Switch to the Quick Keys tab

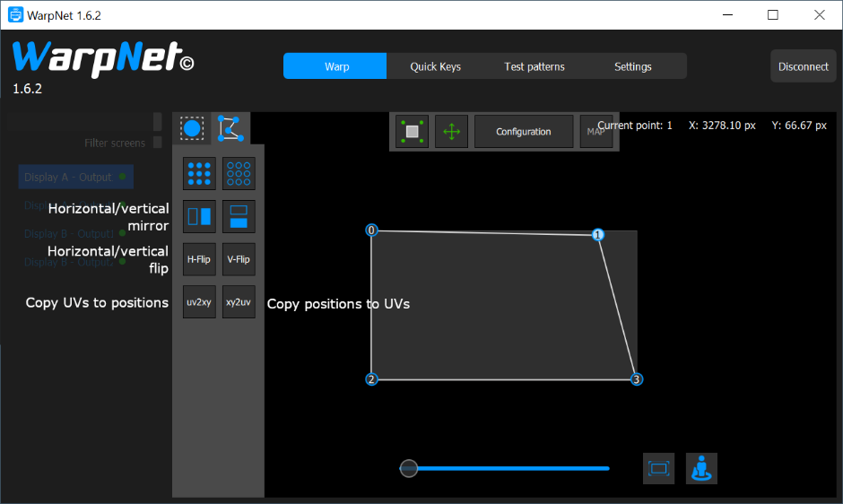[435, 66]
